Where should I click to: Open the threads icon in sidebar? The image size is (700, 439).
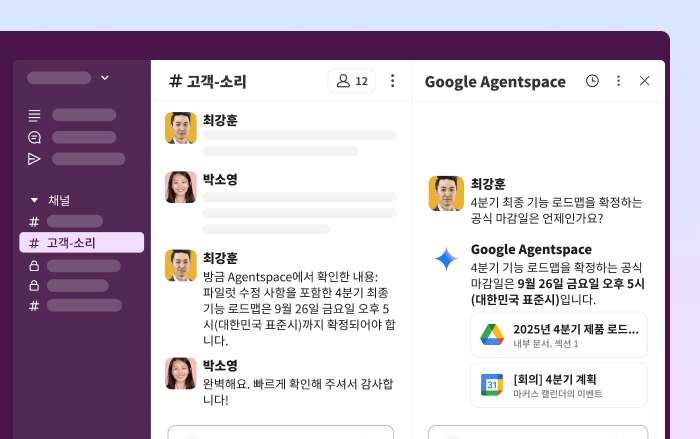tap(35, 115)
